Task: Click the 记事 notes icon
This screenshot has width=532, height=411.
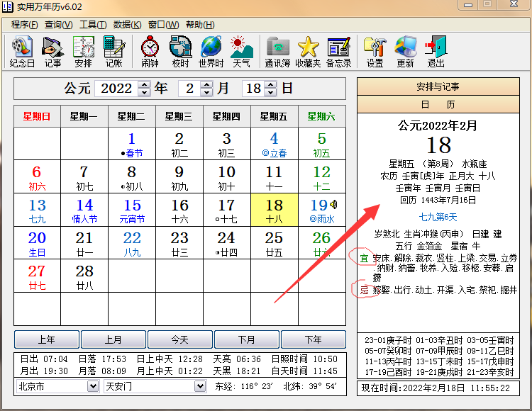Action: [52, 51]
